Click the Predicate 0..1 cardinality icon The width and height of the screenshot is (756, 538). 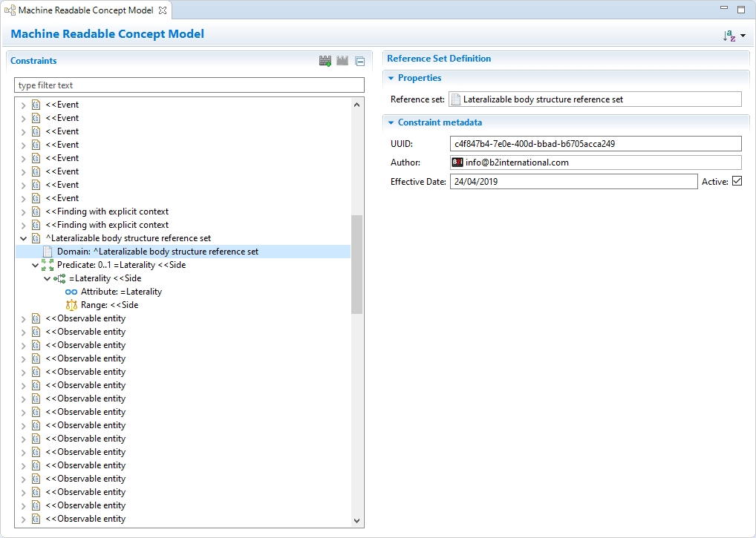pos(48,265)
